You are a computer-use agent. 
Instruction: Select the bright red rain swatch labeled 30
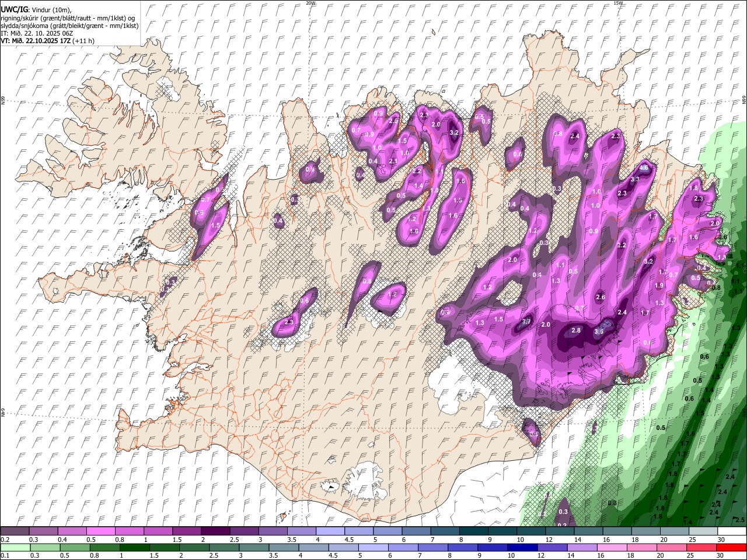point(731,548)
